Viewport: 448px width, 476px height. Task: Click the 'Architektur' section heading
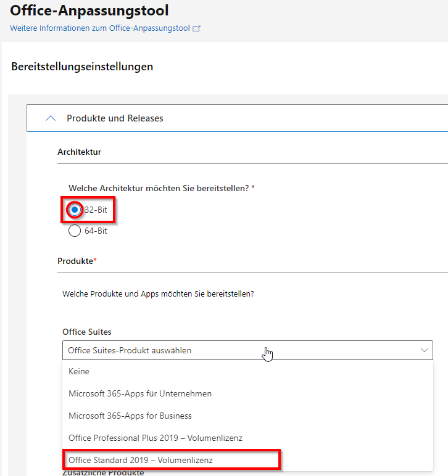(x=79, y=152)
